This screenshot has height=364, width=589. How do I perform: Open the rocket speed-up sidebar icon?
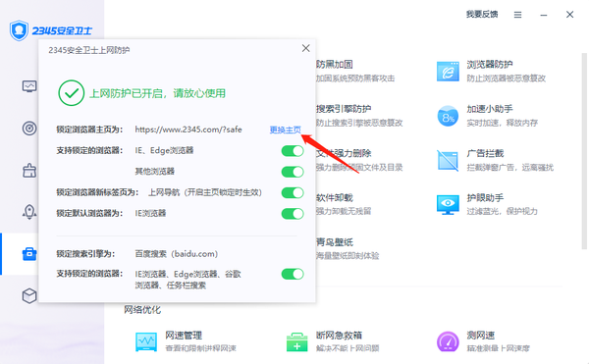pyautogui.click(x=29, y=212)
